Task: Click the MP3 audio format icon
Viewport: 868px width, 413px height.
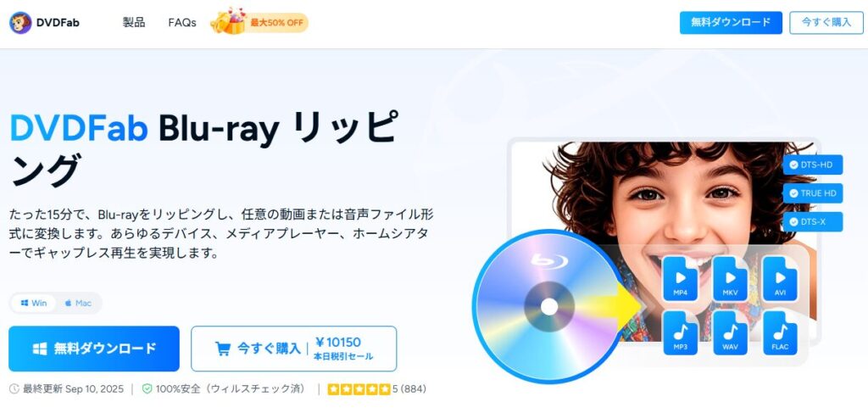Action: 681,332
